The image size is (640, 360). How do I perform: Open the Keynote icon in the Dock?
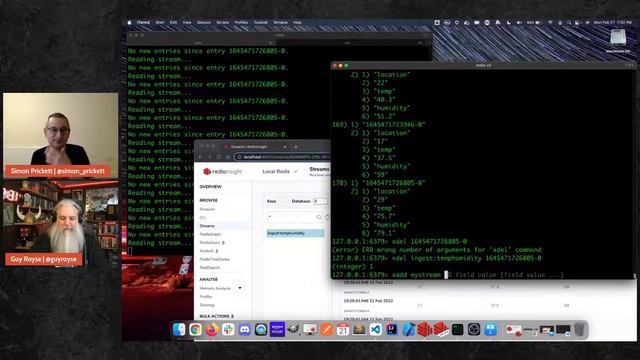click(491, 329)
